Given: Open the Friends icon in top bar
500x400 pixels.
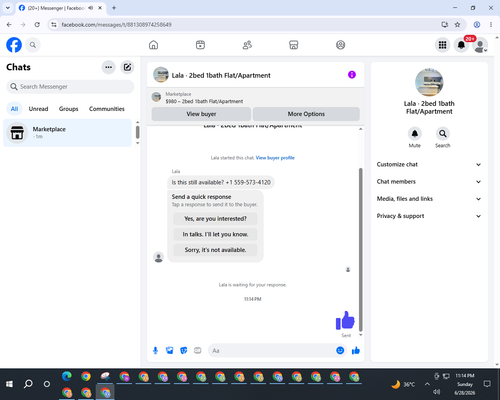Looking at the screenshot, I should coord(247,45).
